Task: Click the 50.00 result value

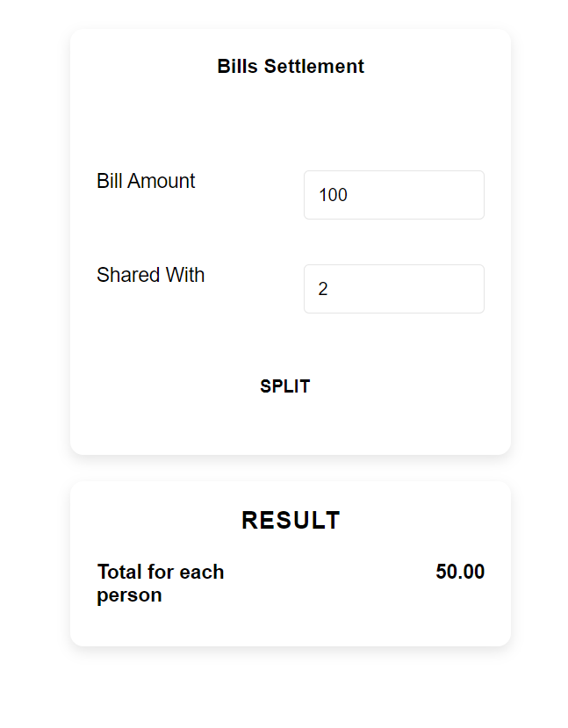Action: click(459, 572)
